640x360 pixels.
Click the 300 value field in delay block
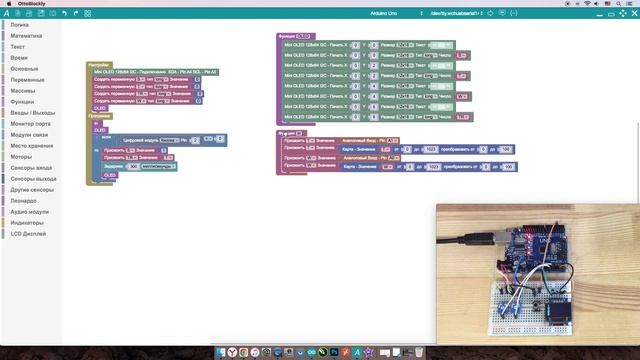click(133, 167)
